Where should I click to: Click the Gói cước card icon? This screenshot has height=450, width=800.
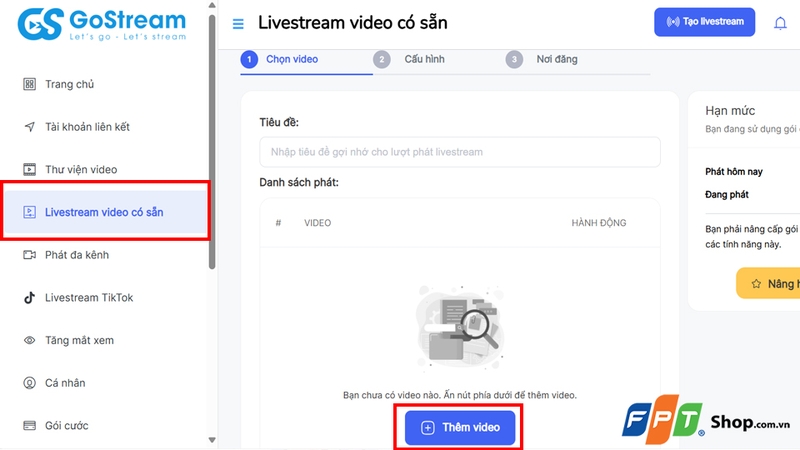coord(30,426)
